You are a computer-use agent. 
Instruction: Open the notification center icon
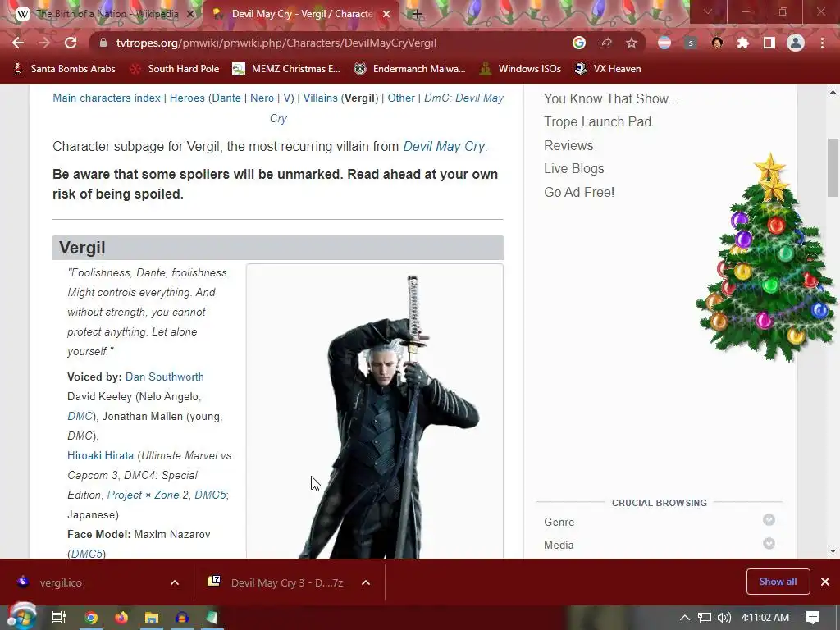813,618
